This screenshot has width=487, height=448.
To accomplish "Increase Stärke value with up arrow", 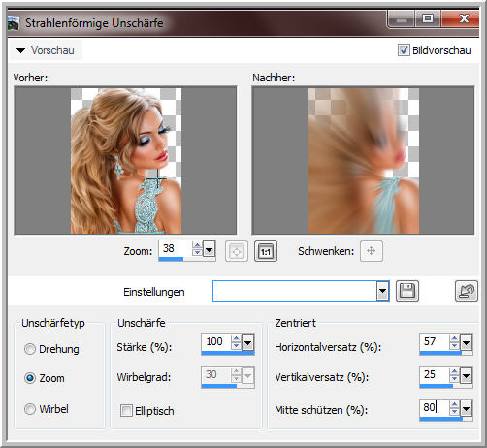I will click(236, 338).
